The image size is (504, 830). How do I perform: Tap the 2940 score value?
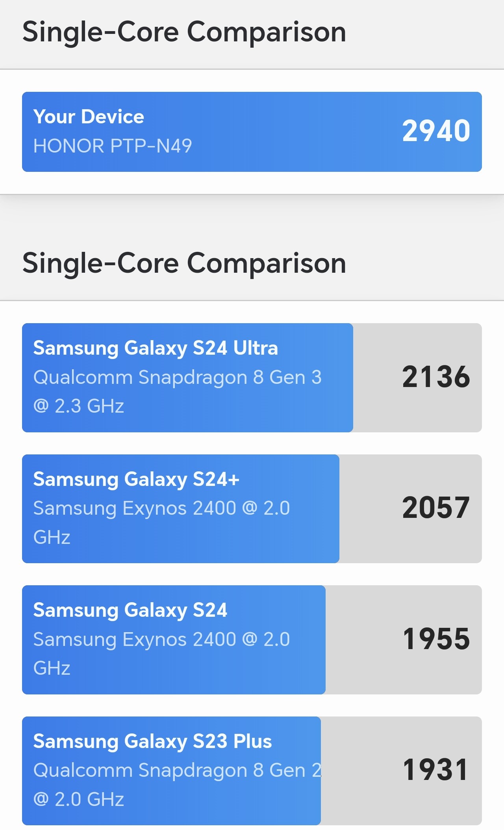click(x=436, y=131)
